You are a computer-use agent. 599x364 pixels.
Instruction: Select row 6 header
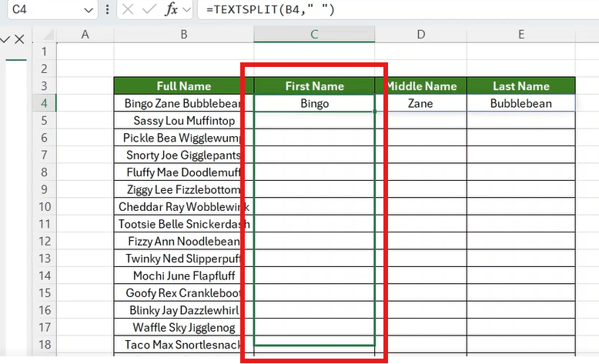pos(45,138)
